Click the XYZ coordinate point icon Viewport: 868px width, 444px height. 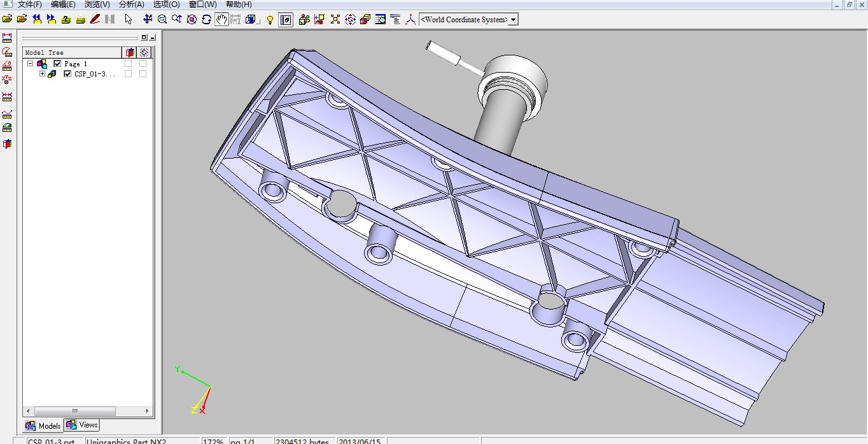coord(7,80)
